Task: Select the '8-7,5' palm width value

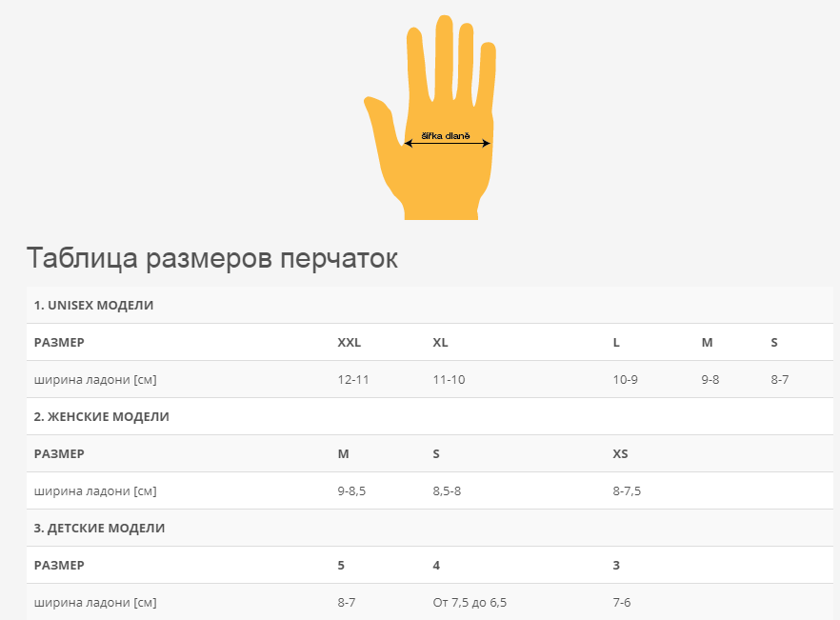Action: (627, 490)
